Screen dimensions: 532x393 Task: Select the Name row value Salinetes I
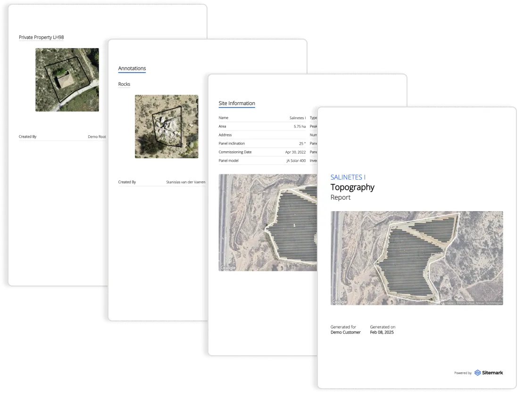point(298,118)
